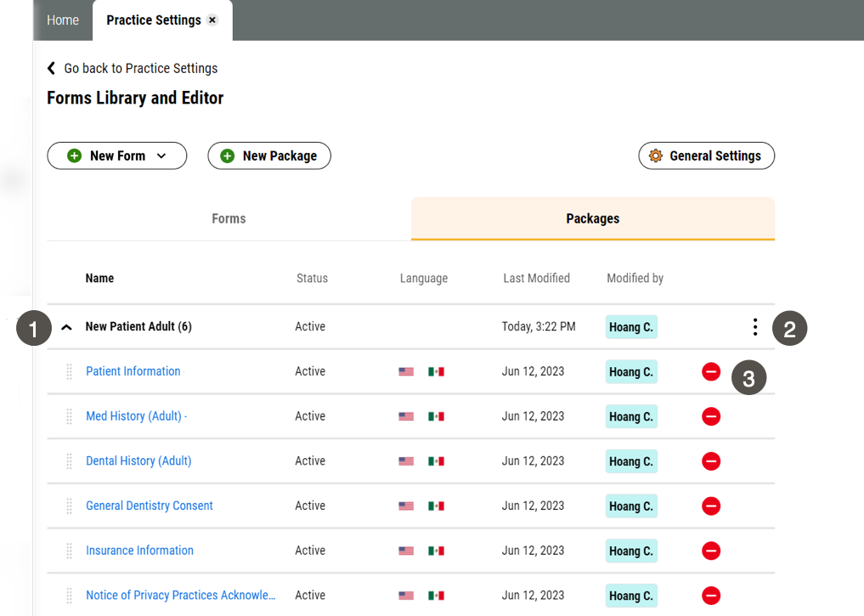Open the Insurance Information form
Screen dimensions: 864x616
tap(140, 551)
